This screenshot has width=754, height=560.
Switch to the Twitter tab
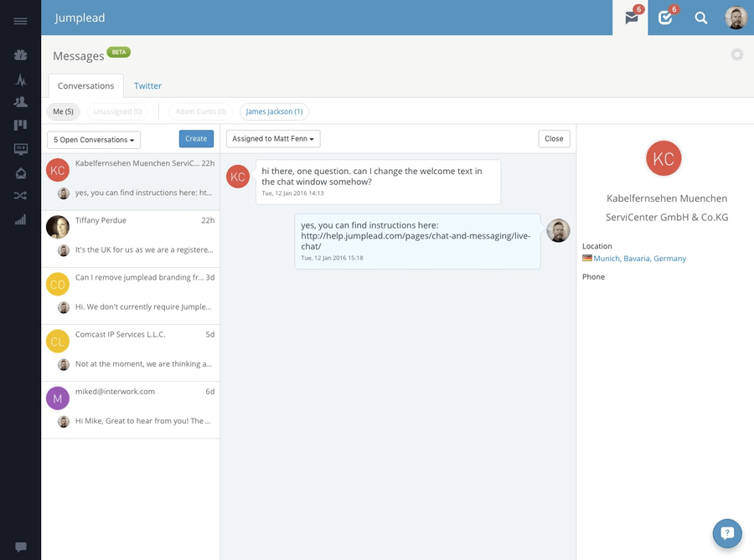(x=147, y=85)
